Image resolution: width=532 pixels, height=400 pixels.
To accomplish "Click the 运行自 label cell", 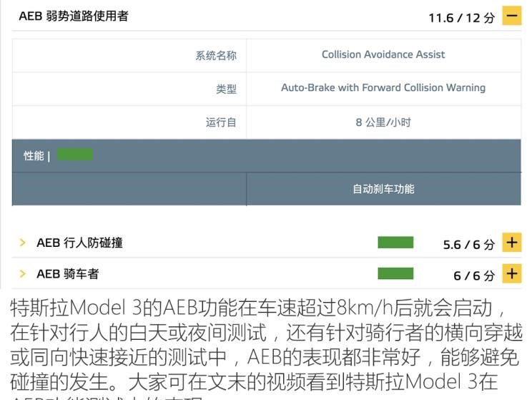I will point(129,122).
